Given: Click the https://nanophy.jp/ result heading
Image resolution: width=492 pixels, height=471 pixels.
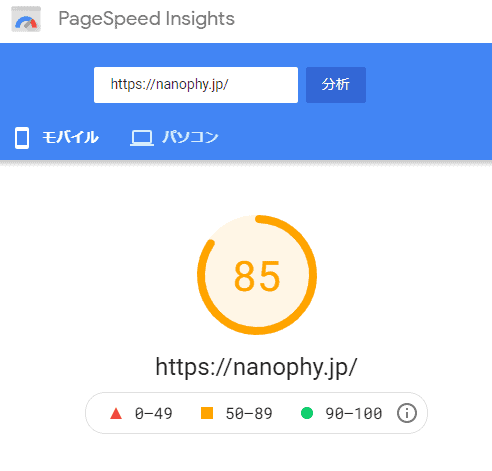Looking at the screenshot, I should [257, 367].
